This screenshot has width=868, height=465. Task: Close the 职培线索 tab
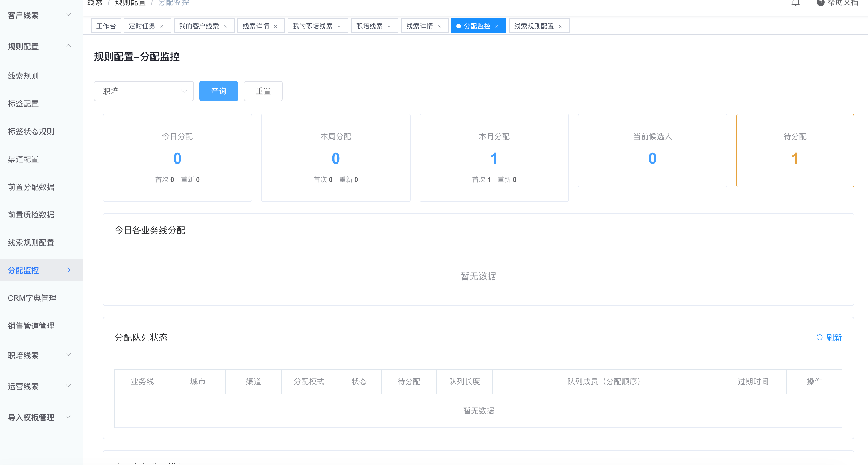pyautogui.click(x=389, y=26)
